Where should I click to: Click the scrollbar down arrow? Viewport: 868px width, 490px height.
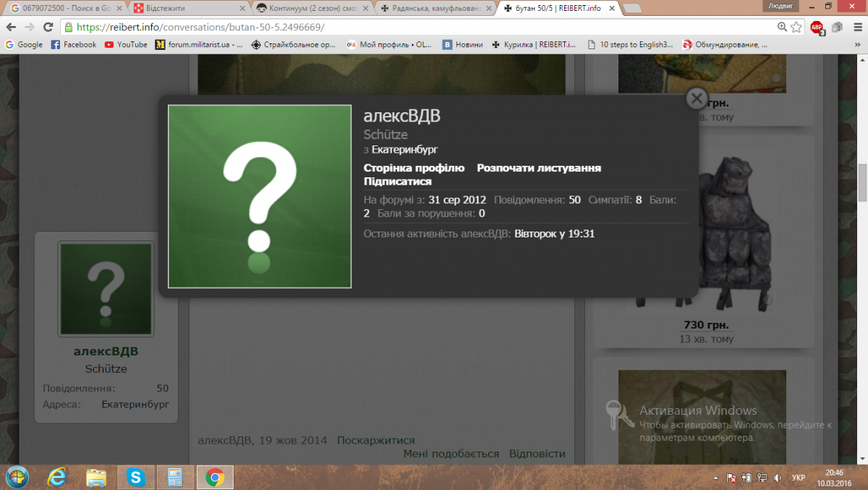862,459
